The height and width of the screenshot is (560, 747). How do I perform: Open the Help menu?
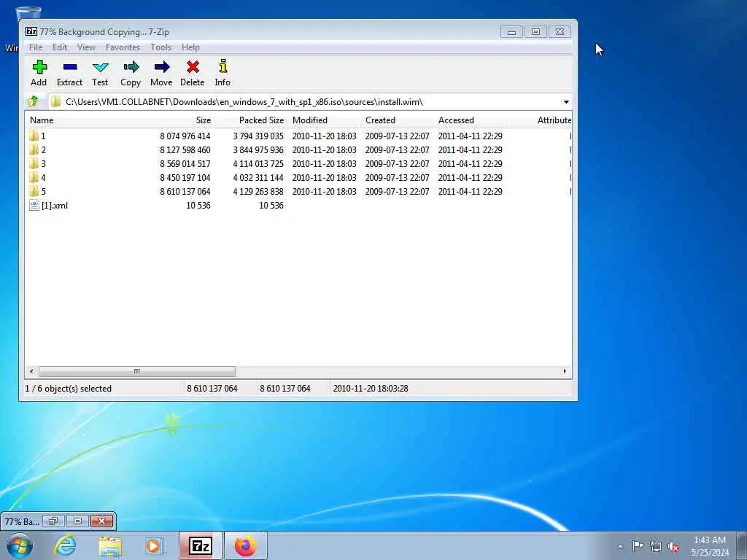click(x=190, y=47)
